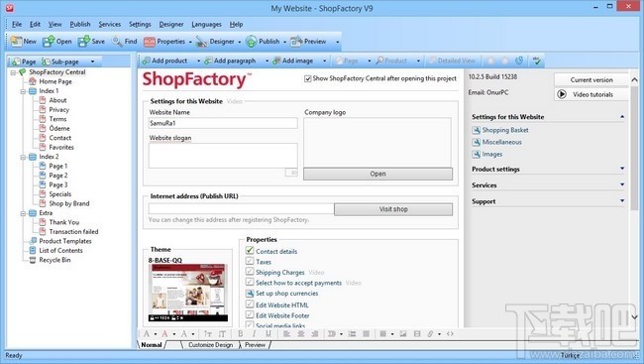Click the Set up shop currencies icon
The image size is (644, 364).
pos(250,294)
